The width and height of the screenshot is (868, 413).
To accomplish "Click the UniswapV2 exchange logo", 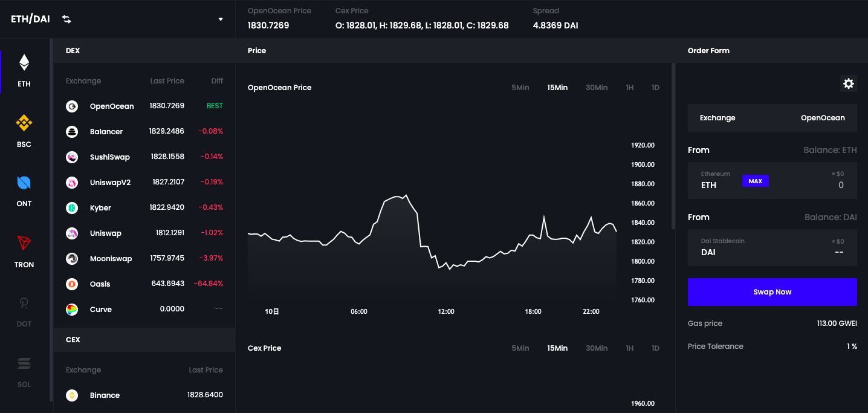I will coord(72,183).
